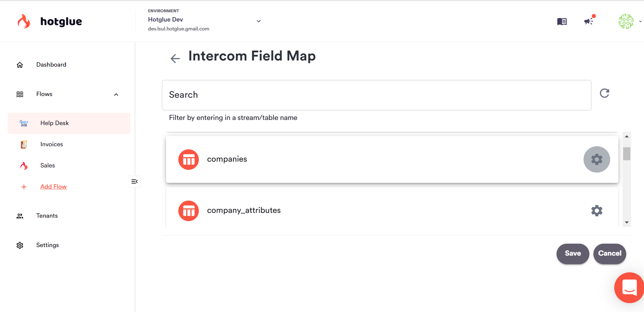Click the company_attributes table icon

(x=189, y=211)
